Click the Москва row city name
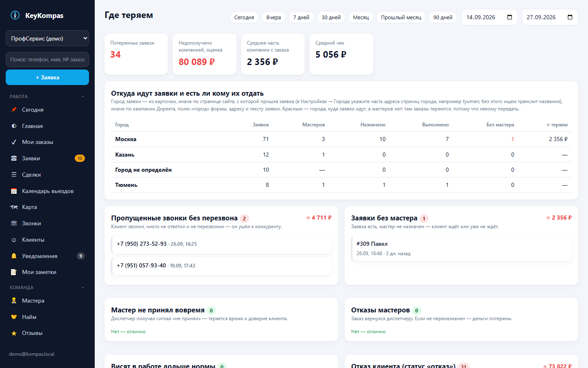Screen dimensions: 588x368 click(x=126, y=139)
